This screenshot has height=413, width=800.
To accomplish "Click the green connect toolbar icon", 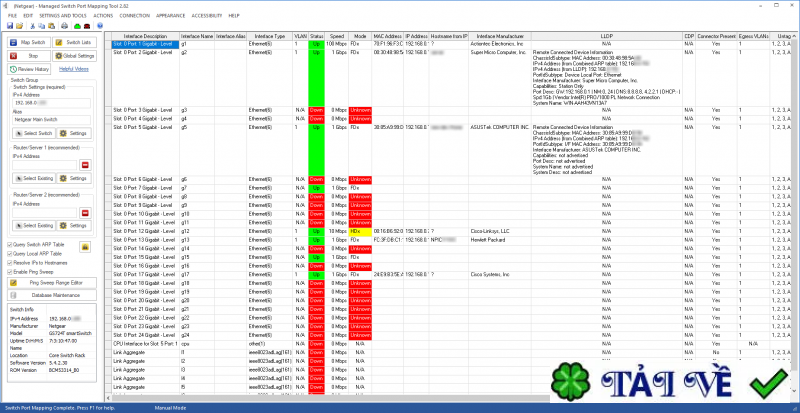I will 78,26.
